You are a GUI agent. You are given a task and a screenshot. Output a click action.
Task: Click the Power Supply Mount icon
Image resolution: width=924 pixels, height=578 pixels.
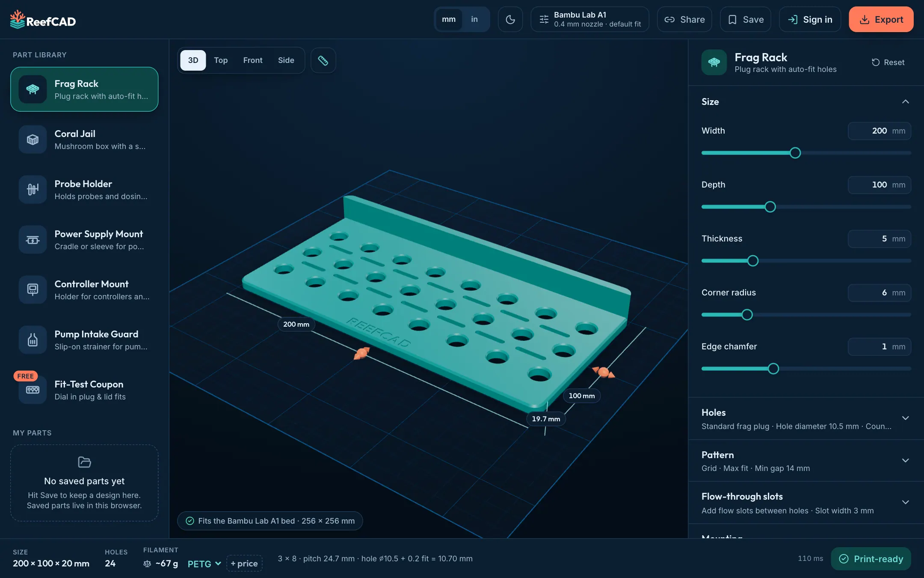33,239
